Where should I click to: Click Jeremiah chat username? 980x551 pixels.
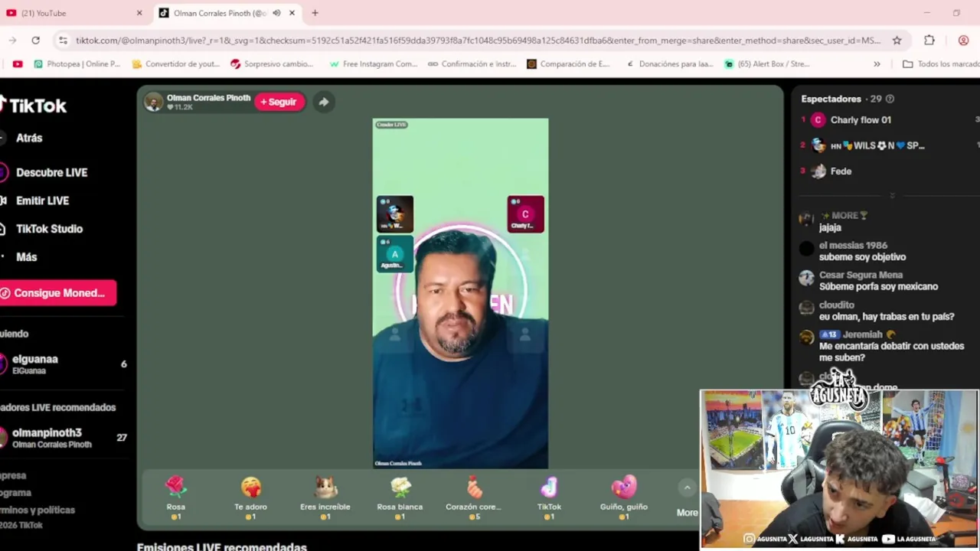tap(862, 334)
